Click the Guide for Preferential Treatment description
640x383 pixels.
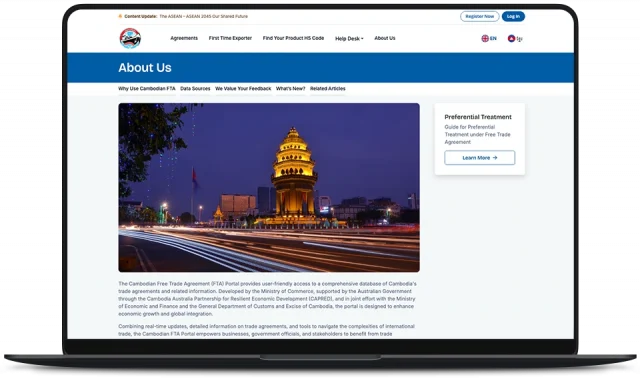click(477, 134)
